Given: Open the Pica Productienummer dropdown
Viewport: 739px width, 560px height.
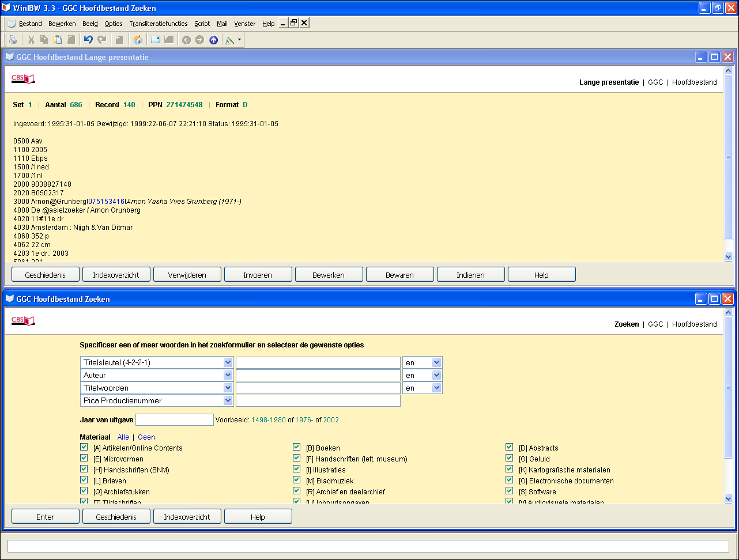Looking at the screenshot, I should pyautogui.click(x=228, y=400).
